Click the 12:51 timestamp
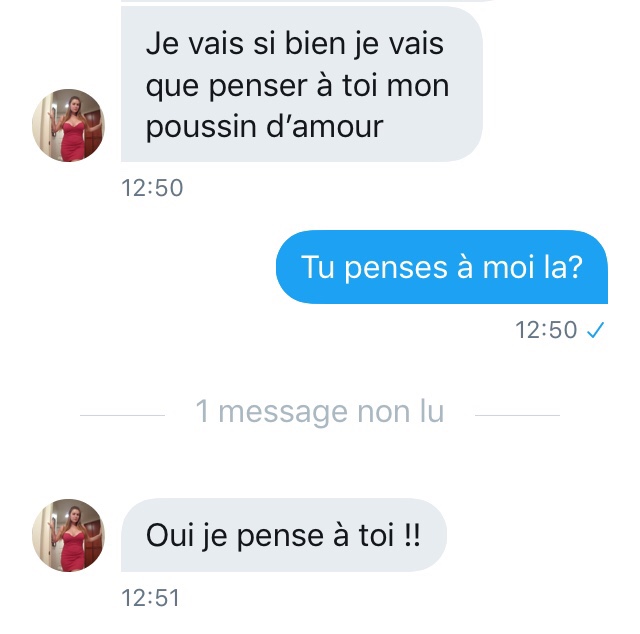Image resolution: width=640 pixels, height=634 pixels. [151, 598]
